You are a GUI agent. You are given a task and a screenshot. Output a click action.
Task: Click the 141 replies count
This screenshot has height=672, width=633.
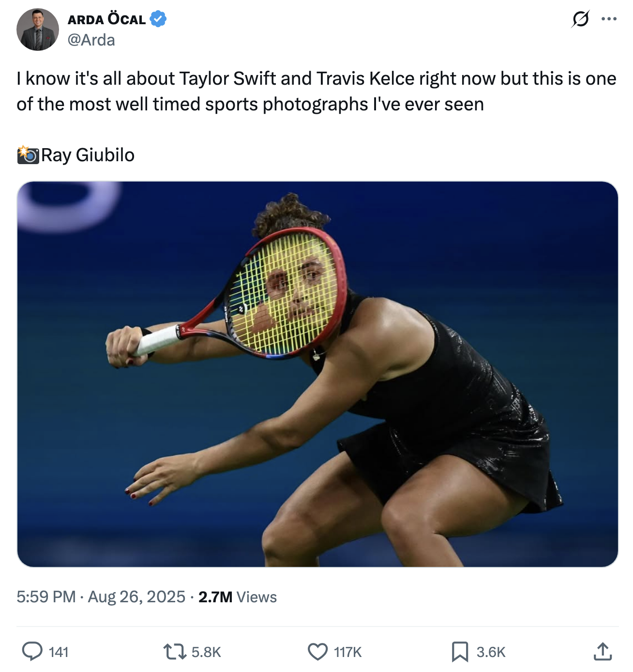click(x=59, y=652)
